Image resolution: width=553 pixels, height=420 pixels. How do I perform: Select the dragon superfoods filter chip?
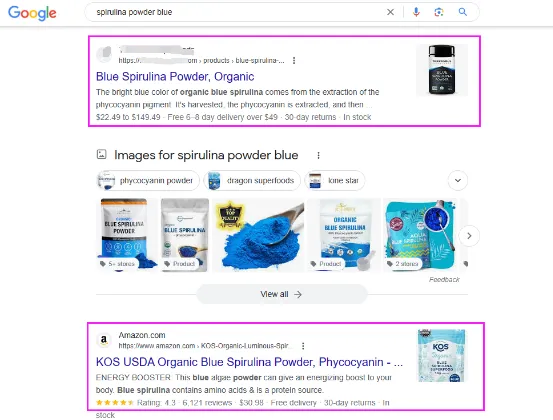(x=252, y=181)
